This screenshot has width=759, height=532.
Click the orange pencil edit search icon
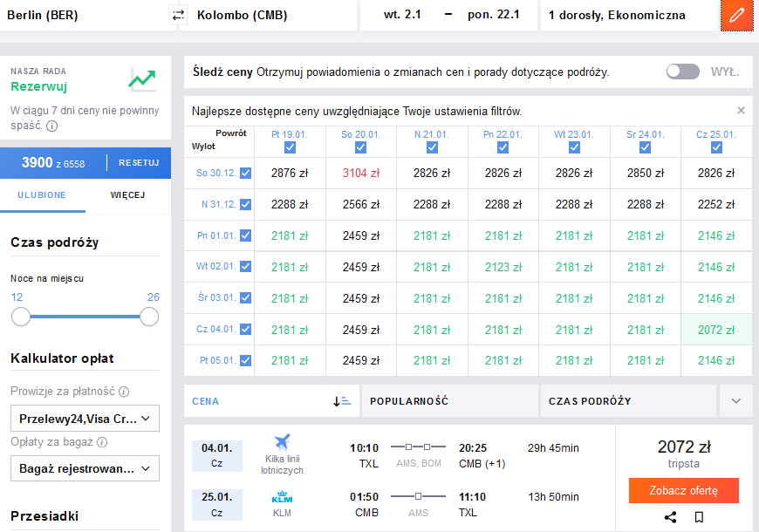pos(736,16)
